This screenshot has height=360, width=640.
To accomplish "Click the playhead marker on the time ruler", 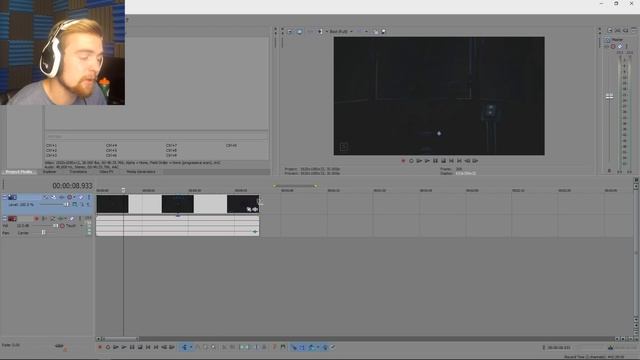I will point(123,190).
